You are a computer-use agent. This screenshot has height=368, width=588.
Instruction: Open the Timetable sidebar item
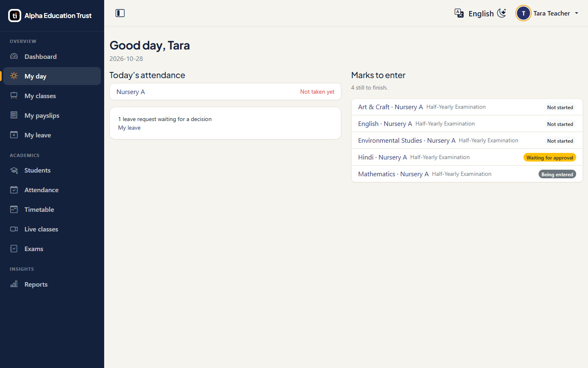point(52,209)
